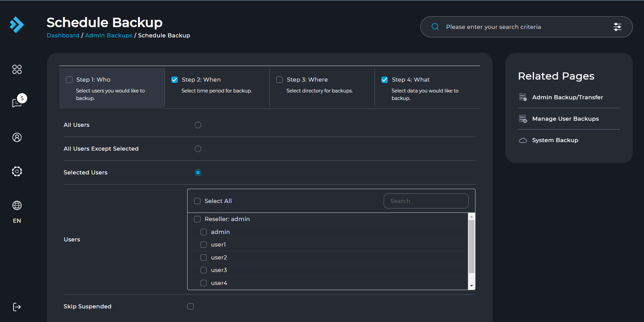Go to Dashboard breadcrumb link
Viewport: 644px width, 322px height.
point(63,35)
